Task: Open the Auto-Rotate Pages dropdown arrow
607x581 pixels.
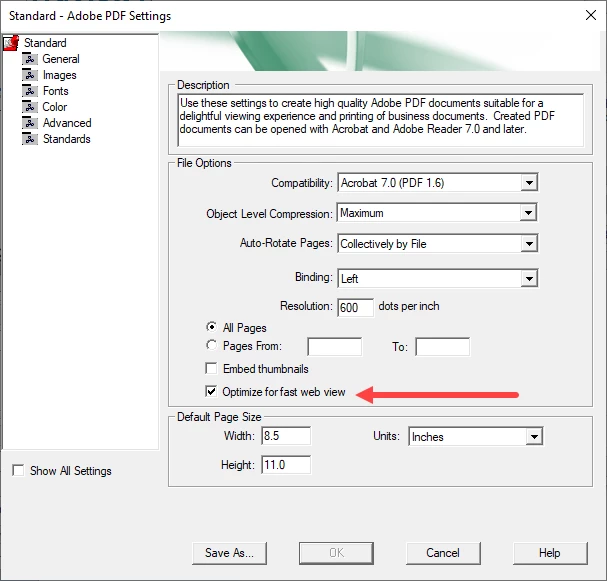Action: (529, 243)
